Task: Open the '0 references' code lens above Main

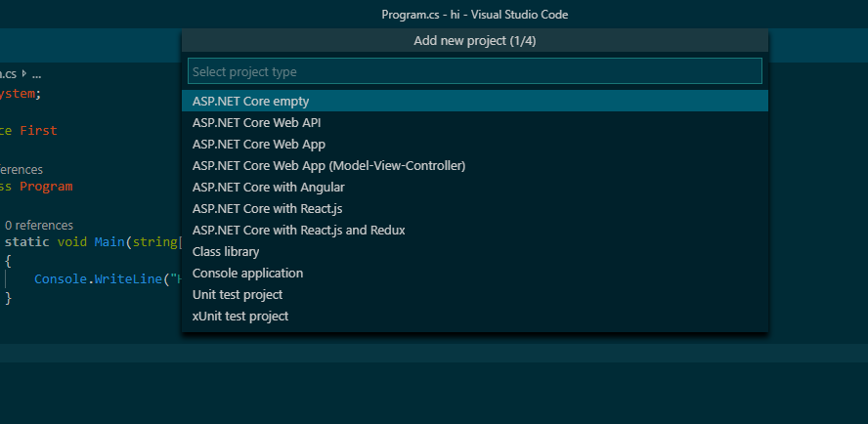Action: [x=39, y=225]
